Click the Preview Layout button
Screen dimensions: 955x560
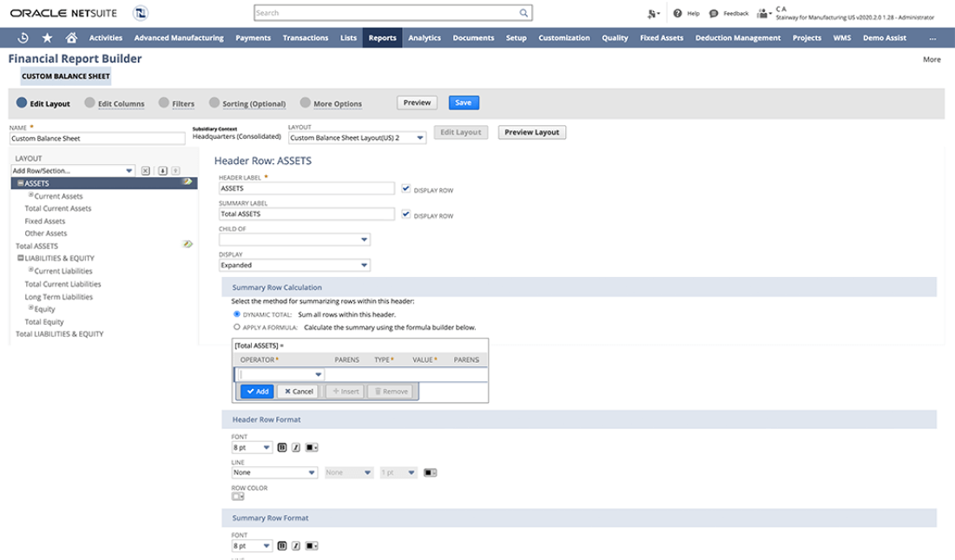532,132
